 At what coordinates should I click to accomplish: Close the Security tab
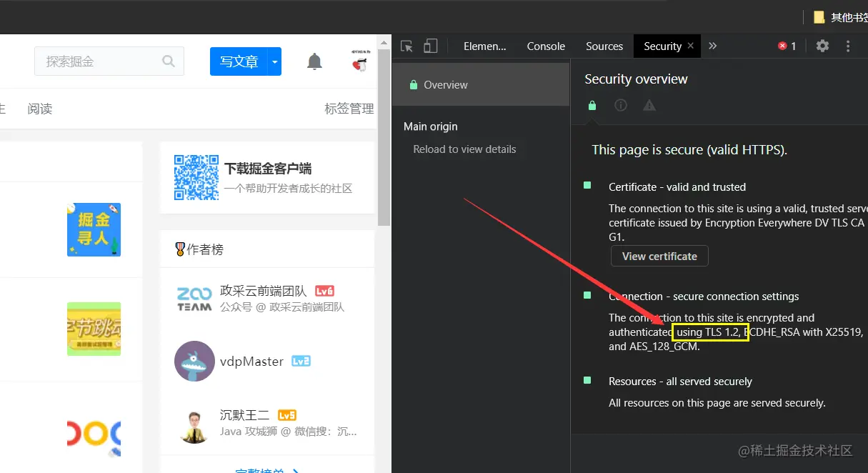point(690,46)
